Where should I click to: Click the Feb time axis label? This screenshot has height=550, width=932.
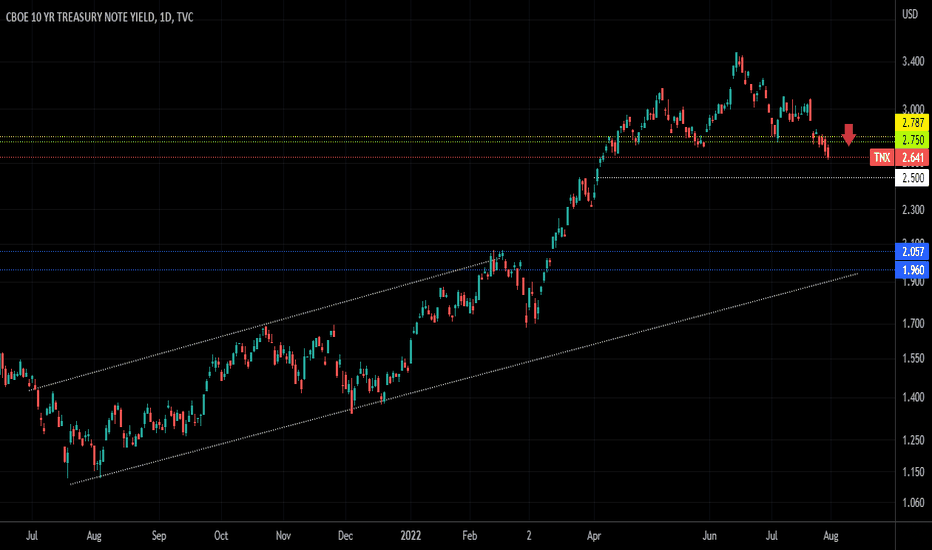[470, 536]
